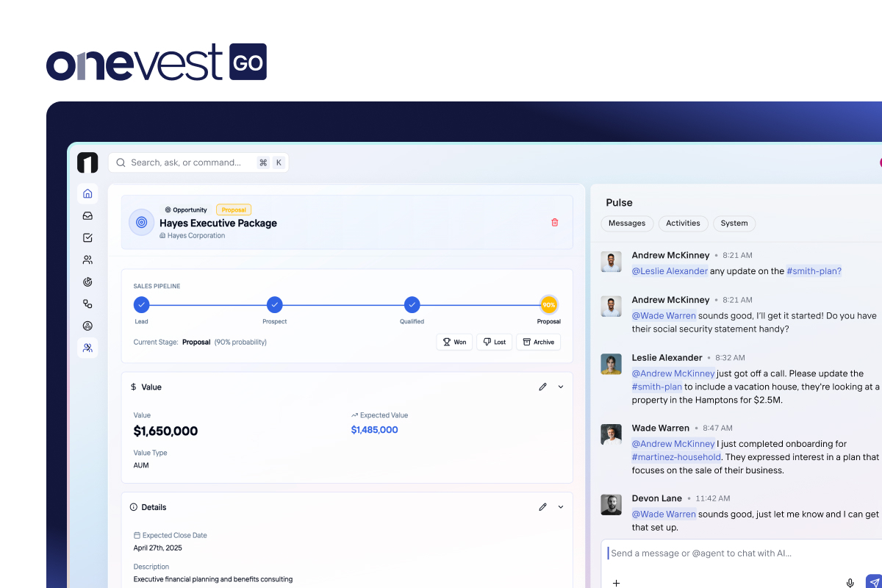882x588 pixels.
Task: Mark opportunity as Won
Action: (454, 342)
